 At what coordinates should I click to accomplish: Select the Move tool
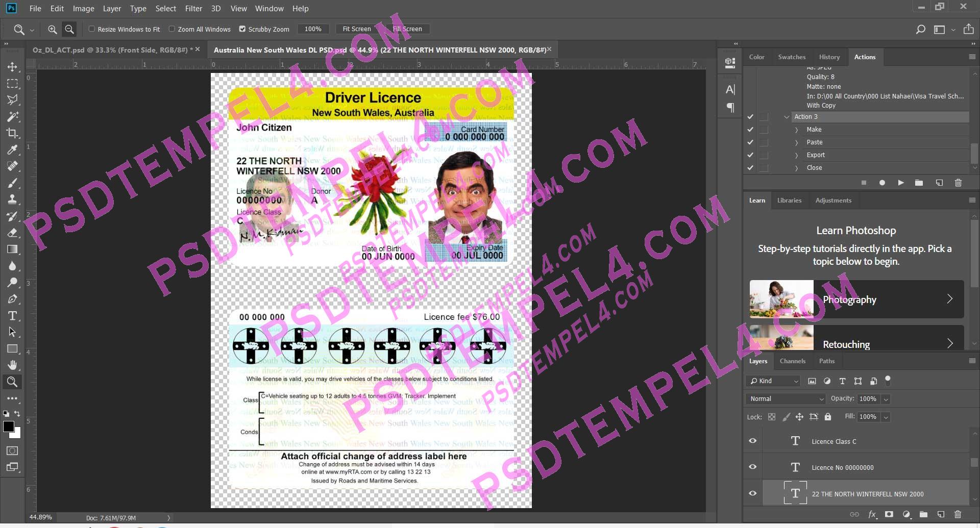coord(13,67)
